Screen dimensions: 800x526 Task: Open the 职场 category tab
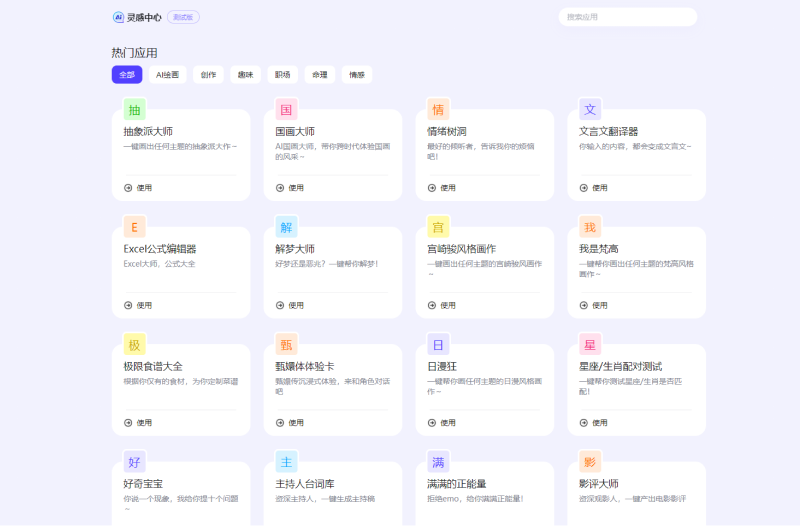283,74
